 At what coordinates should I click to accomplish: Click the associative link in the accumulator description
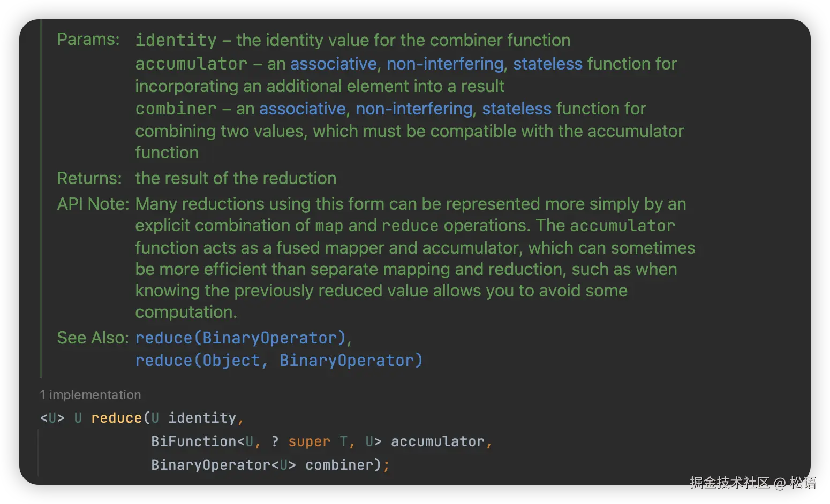(333, 64)
